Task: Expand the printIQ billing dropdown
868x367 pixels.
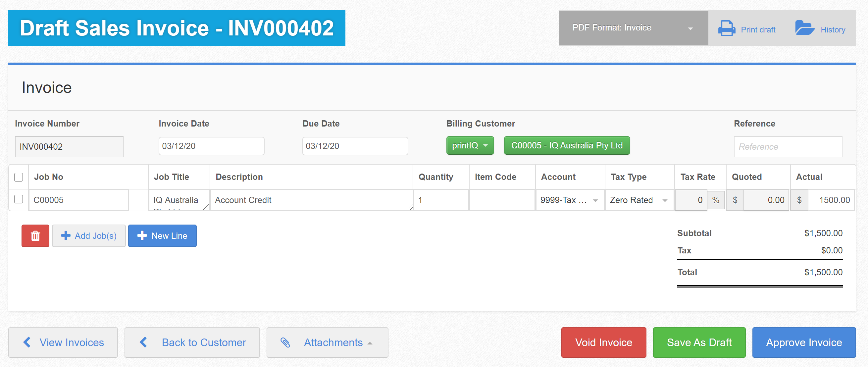Action: 470,146
